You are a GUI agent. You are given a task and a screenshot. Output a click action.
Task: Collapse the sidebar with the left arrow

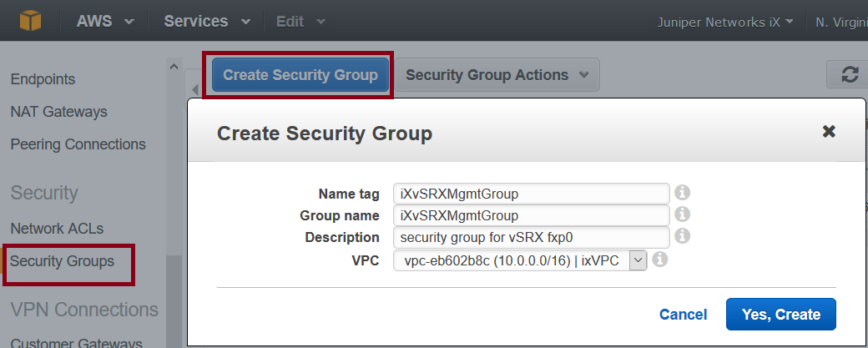coord(195,90)
